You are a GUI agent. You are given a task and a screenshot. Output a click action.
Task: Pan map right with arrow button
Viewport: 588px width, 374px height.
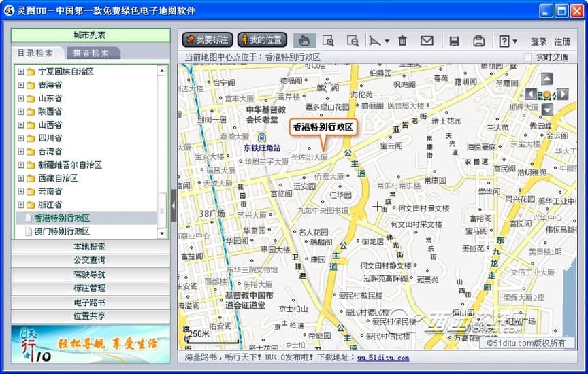(x=562, y=94)
